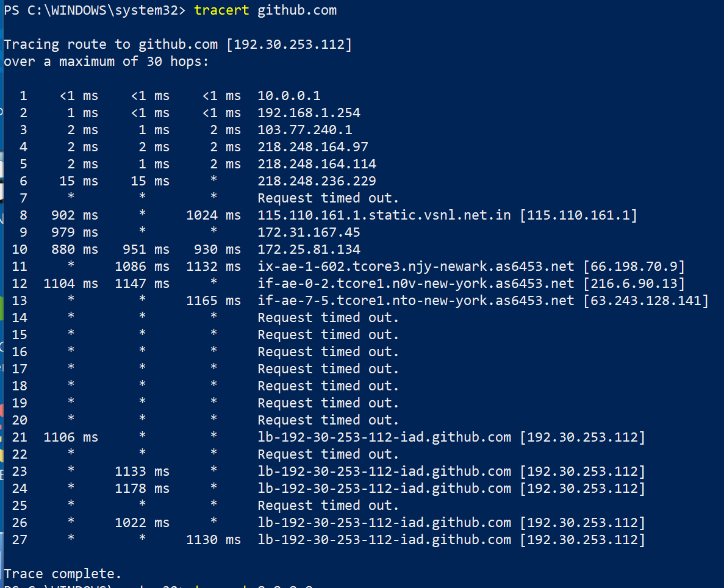
Task: Click the 192.168.1.254 gateway address on hop 2
Action: click(x=309, y=113)
